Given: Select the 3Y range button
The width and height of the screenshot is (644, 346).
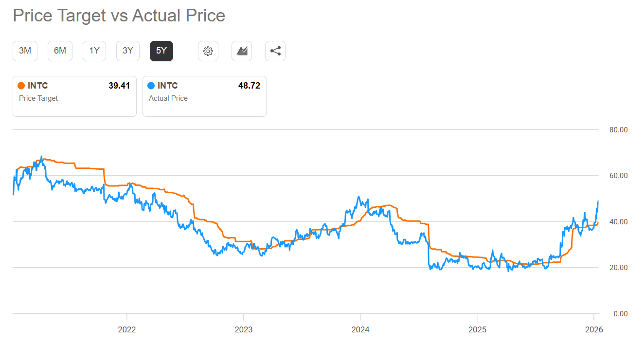Looking at the screenshot, I should click(127, 51).
